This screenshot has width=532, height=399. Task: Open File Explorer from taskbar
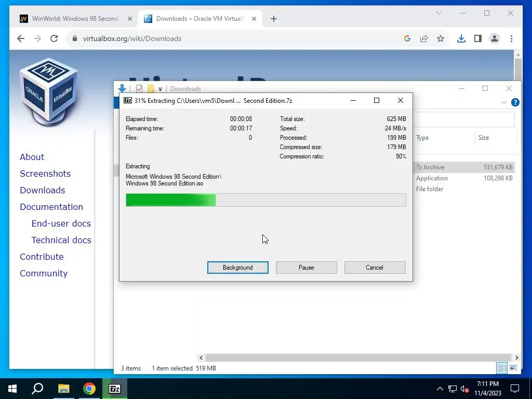[63, 389]
